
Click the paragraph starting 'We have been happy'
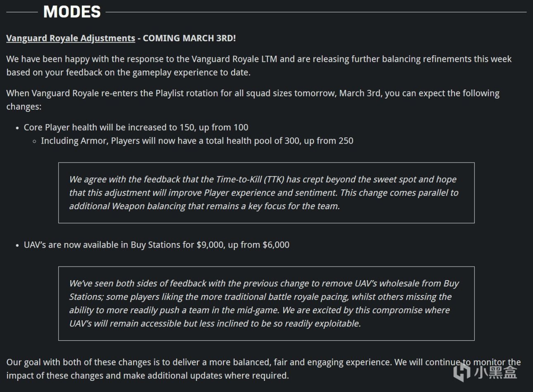(258, 66)
